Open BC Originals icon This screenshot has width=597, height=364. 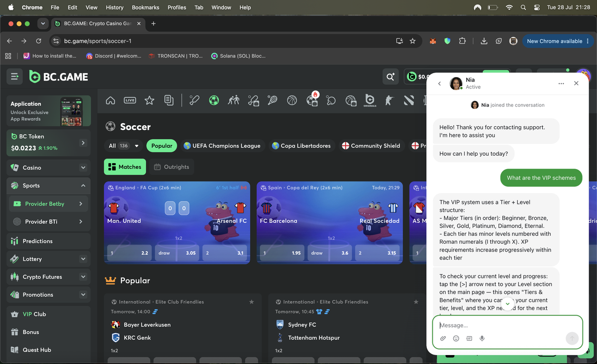tap(370, 100)
